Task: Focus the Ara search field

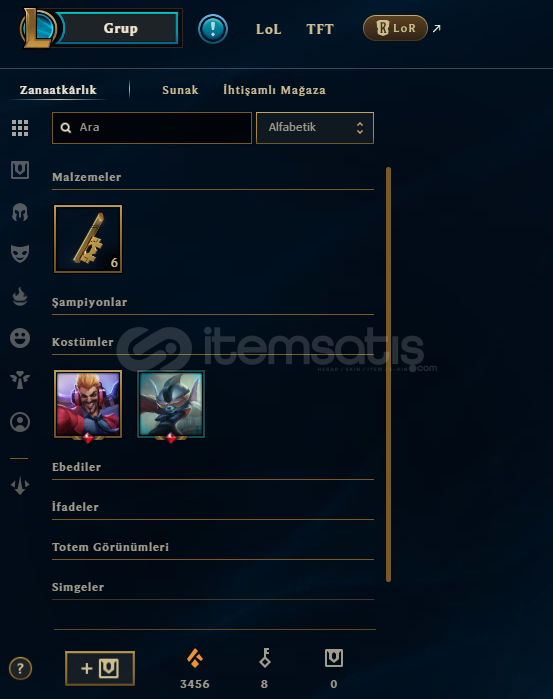Action: tap(152, 128)
